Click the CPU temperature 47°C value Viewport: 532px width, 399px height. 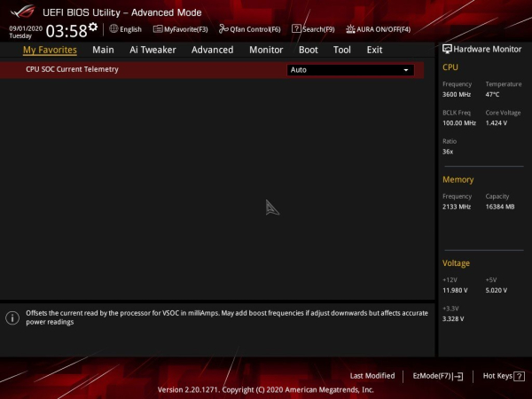[492, 94]
